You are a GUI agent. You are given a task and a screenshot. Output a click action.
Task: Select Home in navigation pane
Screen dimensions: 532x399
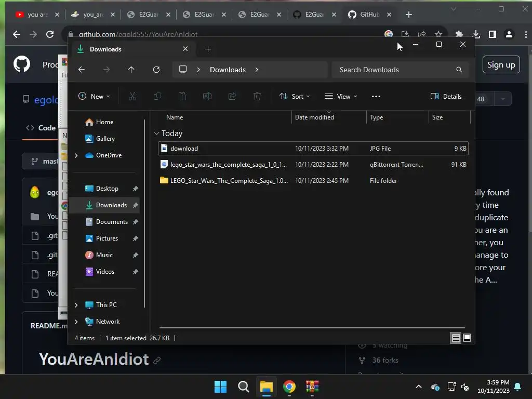tap(104, 122)
